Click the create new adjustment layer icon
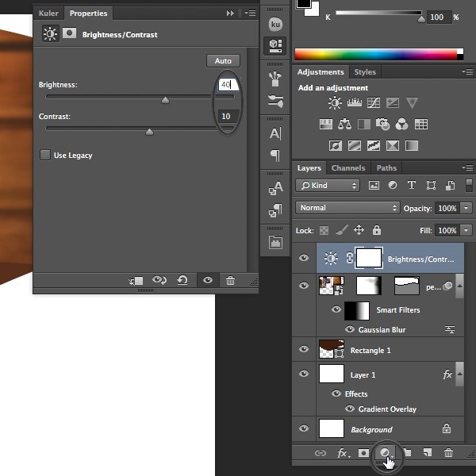Screen dimensions: 476x476 pos(385,453)
